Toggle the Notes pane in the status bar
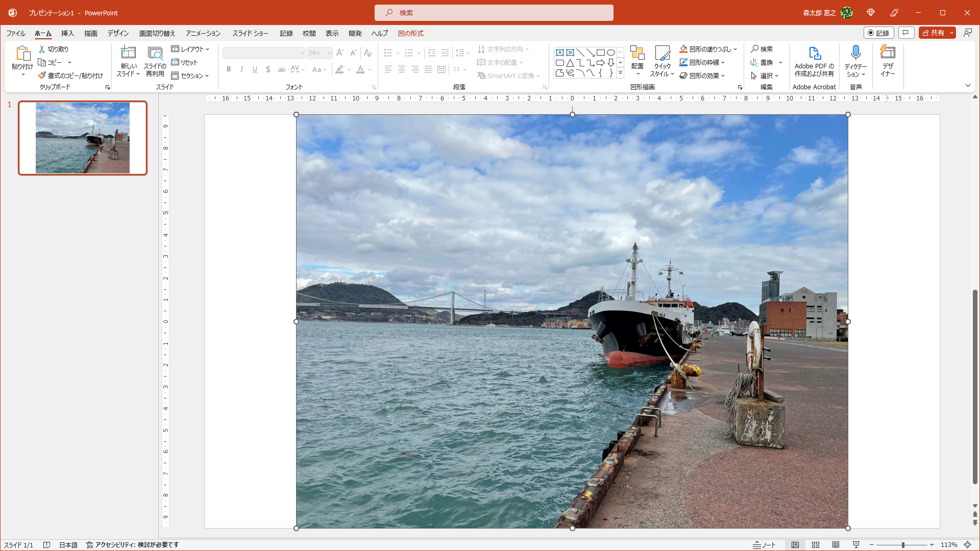The height and width of the screenshot is (551, 980). coord(765,545)
